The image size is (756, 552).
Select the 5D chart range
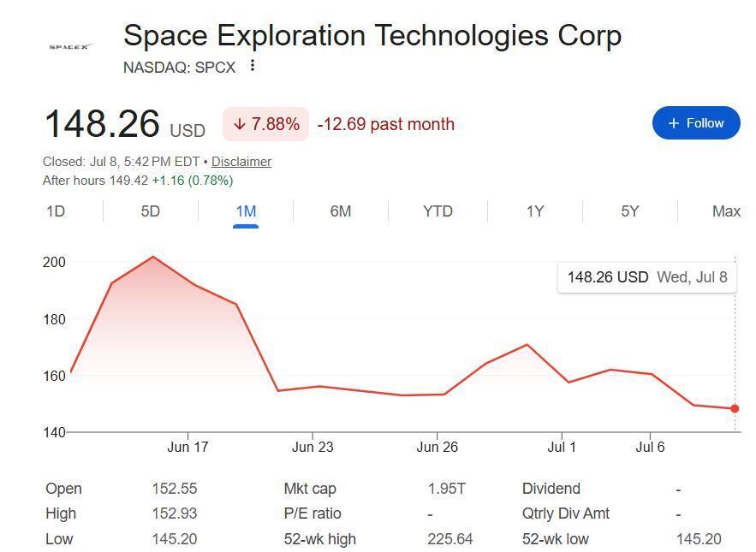coord(150,211)
